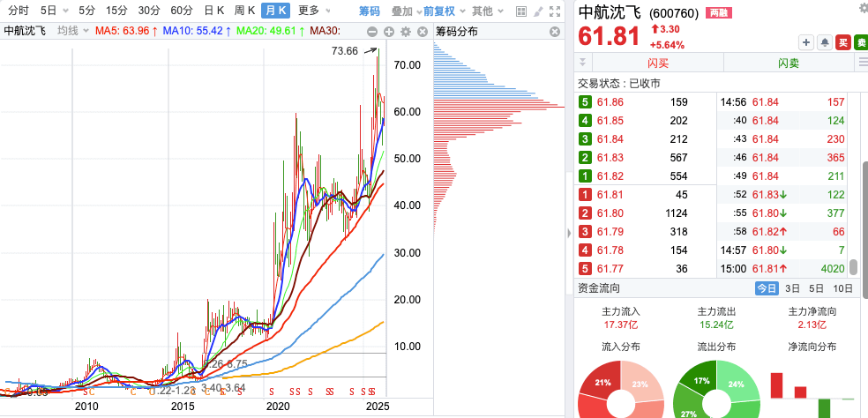
Task: Click the 中航沈飞 stock name in chart header
Action: click(x=25, y=32)
